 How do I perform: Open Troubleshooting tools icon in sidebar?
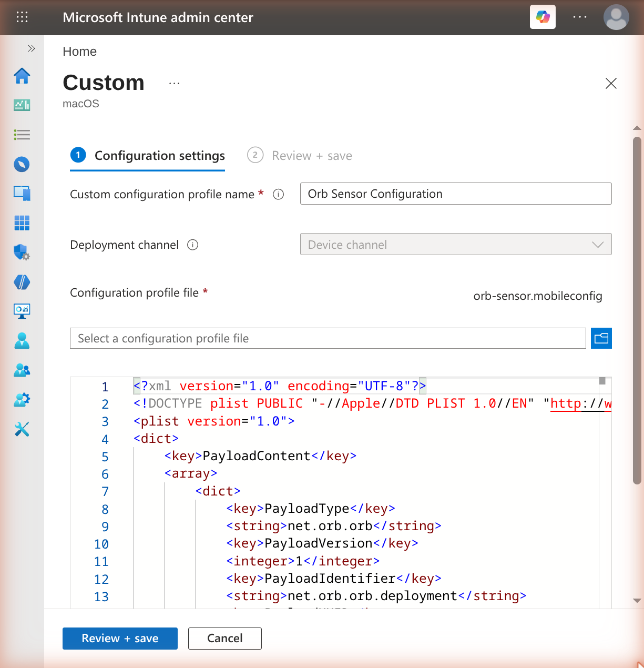pos(22,429)
